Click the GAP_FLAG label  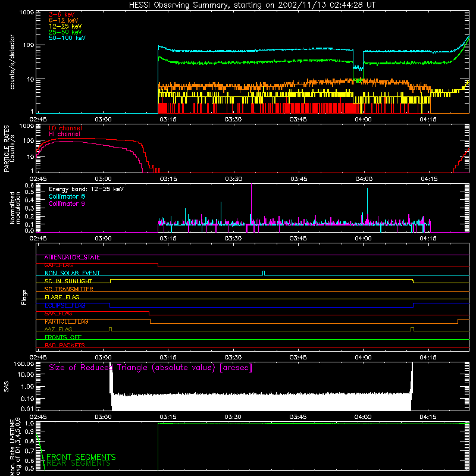click(x=58, y=265)
